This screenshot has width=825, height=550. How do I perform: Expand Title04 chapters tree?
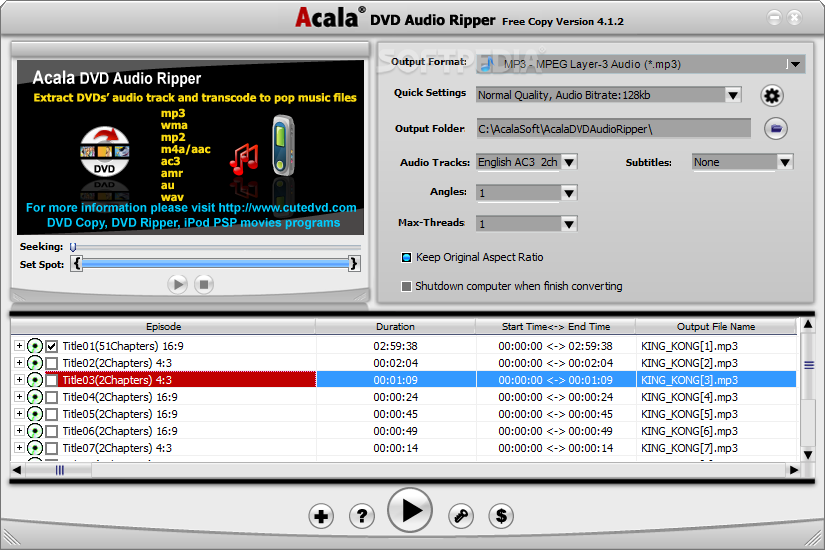tap(19, 396)
